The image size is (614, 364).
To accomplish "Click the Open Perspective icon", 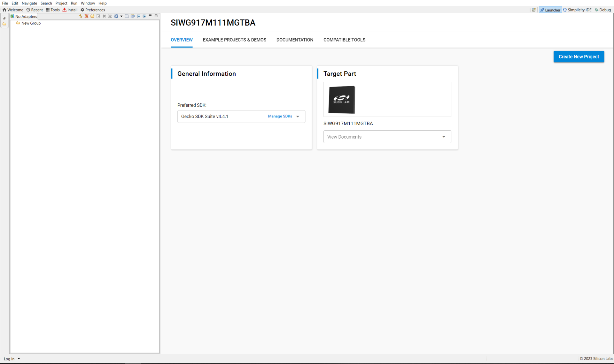I will pos(534,10).
